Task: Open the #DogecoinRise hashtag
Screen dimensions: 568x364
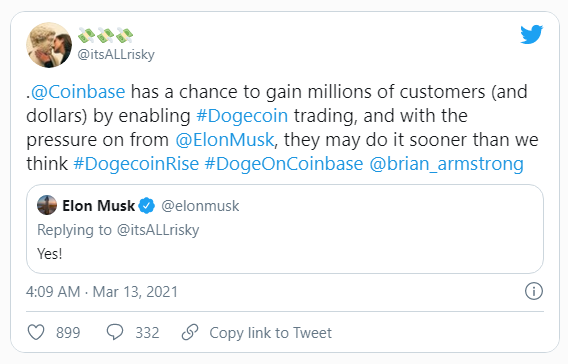Action: click(136, 164)
